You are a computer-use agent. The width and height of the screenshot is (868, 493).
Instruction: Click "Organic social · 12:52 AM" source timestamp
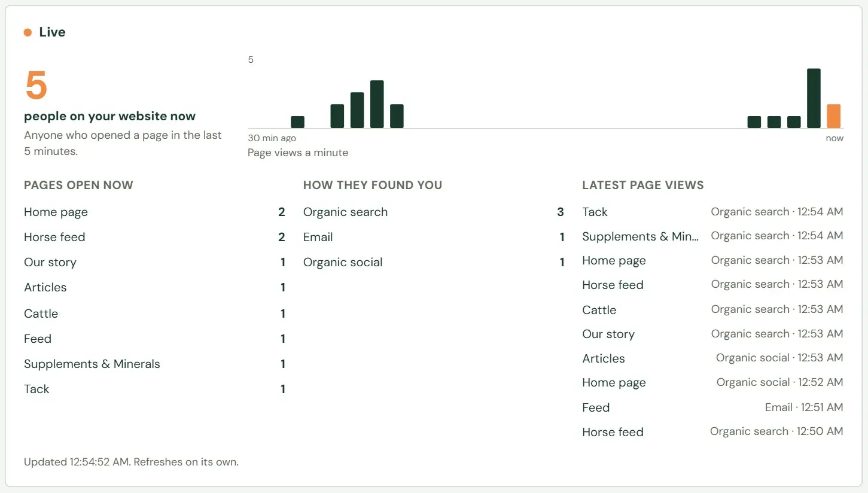coord(780,382)
